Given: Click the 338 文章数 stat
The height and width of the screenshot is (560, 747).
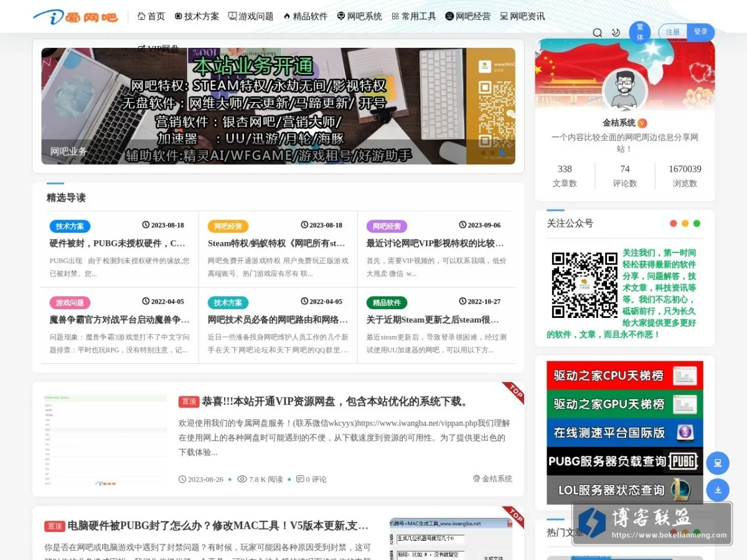Looking at the screenshot, I should [565, 175].
